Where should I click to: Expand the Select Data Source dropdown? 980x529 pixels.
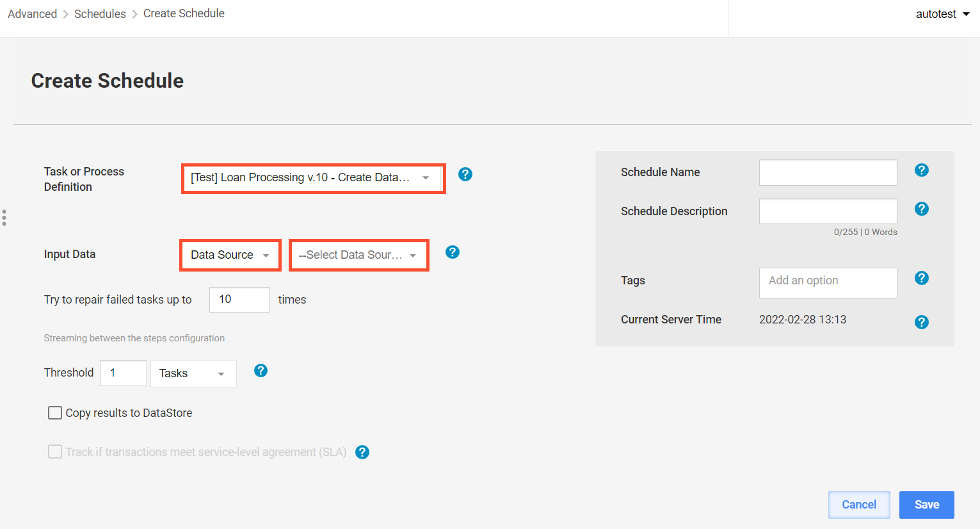click(x=359, y=255)
